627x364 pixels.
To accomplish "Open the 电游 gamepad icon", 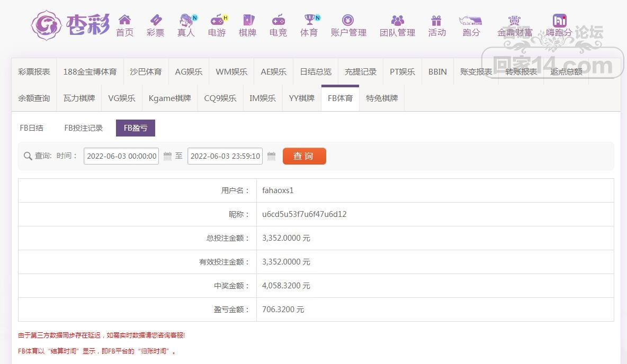I will tap(217, 21).
